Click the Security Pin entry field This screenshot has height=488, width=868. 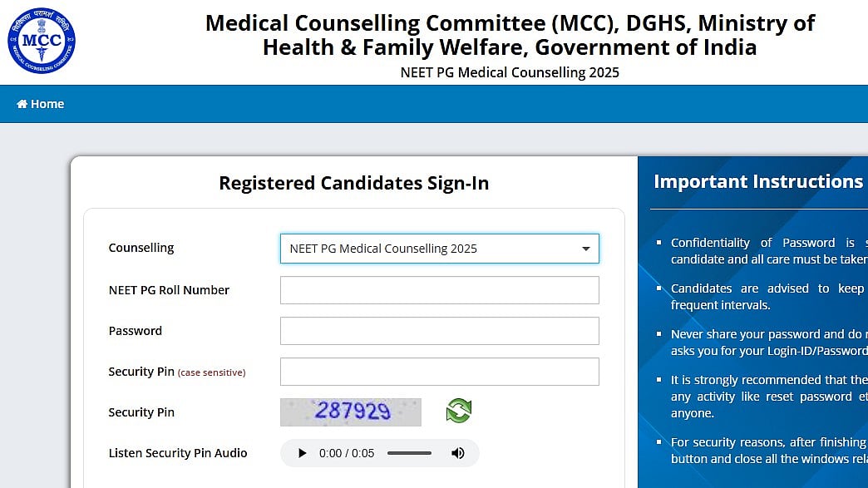point(439,371)
